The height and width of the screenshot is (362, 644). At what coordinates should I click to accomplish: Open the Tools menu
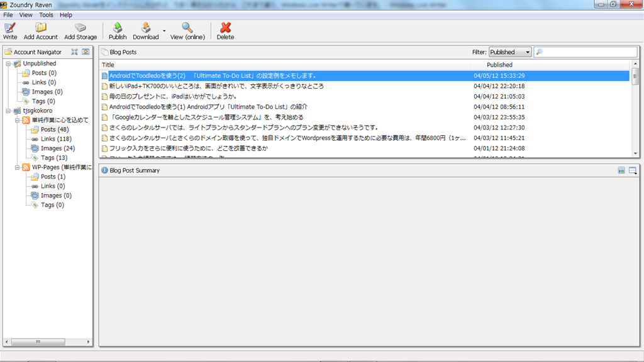point(46,14)
